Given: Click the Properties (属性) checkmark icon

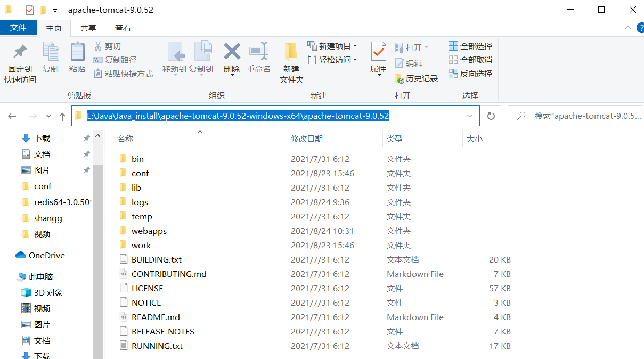Looking at the screenshot, I should [378, 52].
